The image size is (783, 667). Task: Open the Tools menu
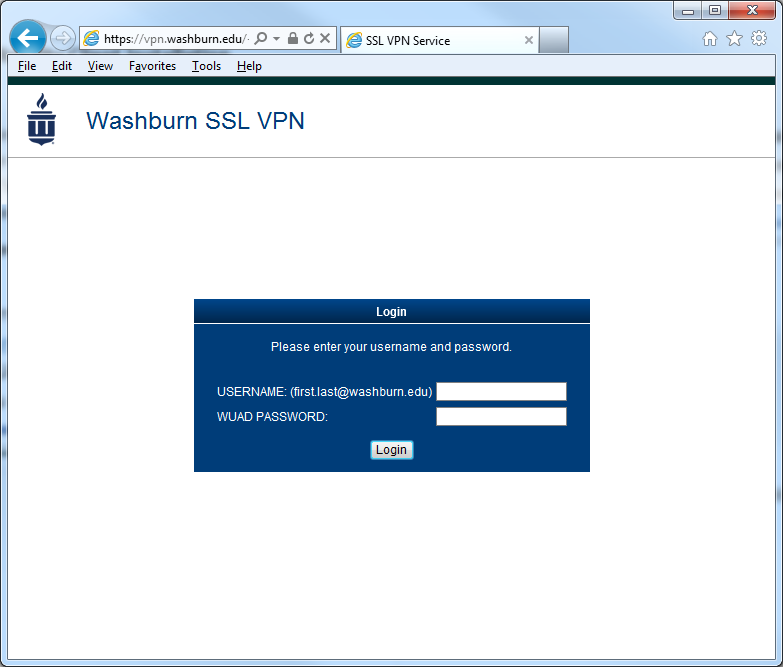click(206, 66)
